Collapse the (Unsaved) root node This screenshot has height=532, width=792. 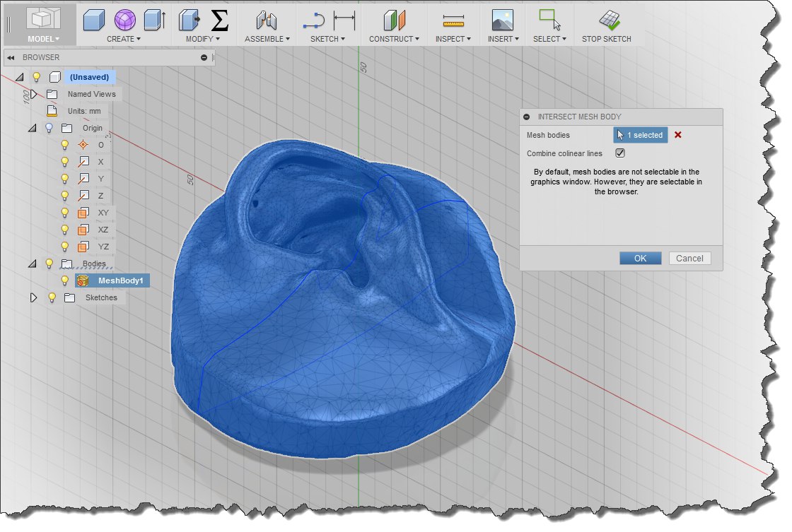(20, 77)
